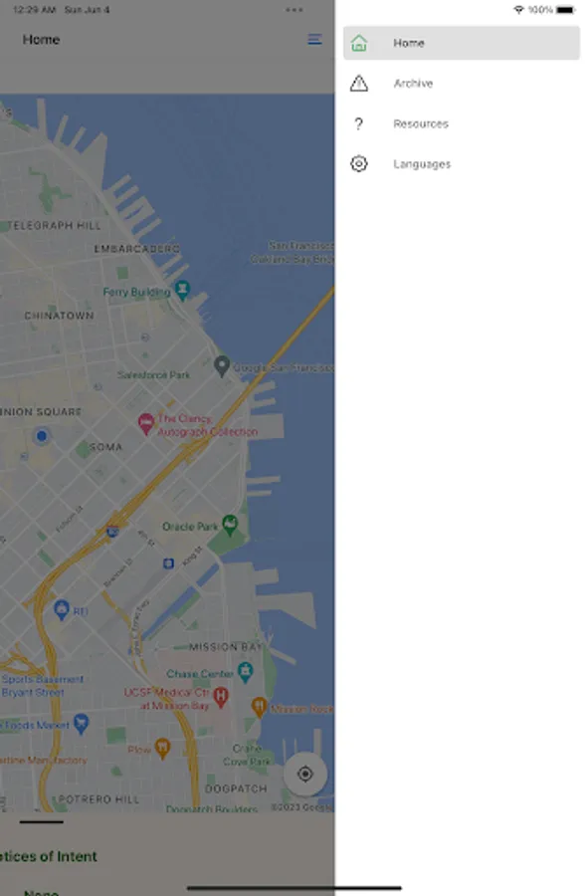The image size is (588, 896).
Task: Tap the Notices of Intent heading
Action: click(49, 856)
